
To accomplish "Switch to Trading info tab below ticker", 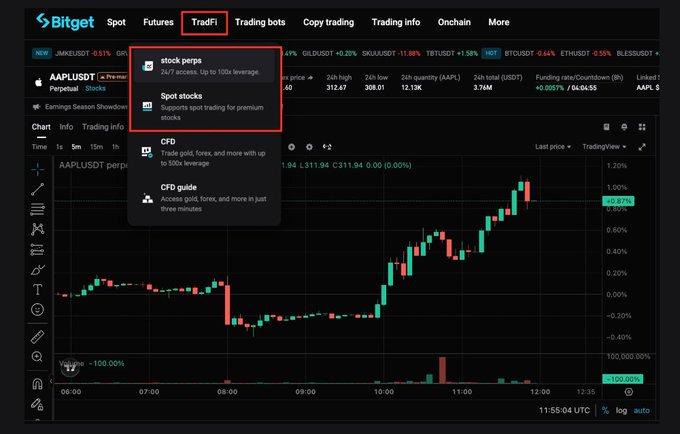I will [103, 127].
